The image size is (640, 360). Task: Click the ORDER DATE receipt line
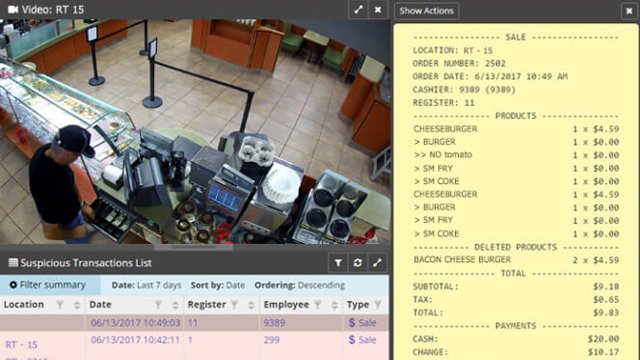tap(490, 77)
